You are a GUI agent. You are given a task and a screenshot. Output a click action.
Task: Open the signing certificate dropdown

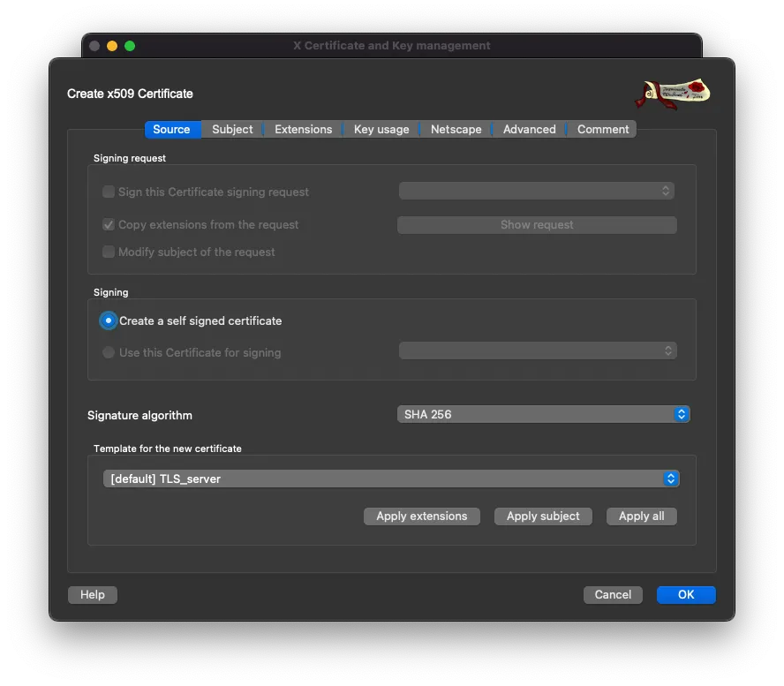(x=536, y=351)
